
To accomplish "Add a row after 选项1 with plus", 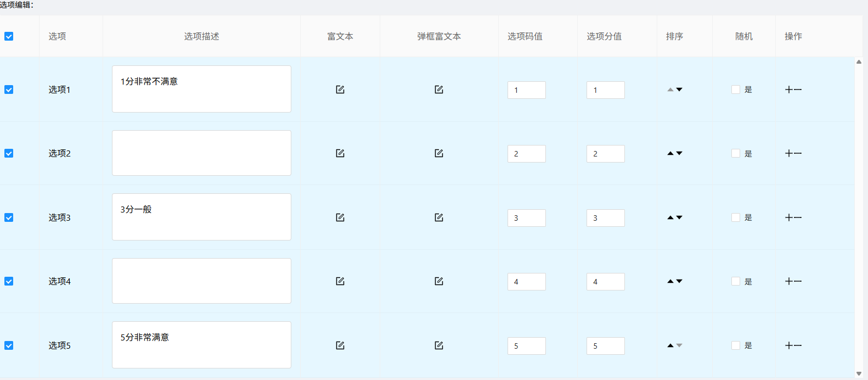I will [789, 90].
